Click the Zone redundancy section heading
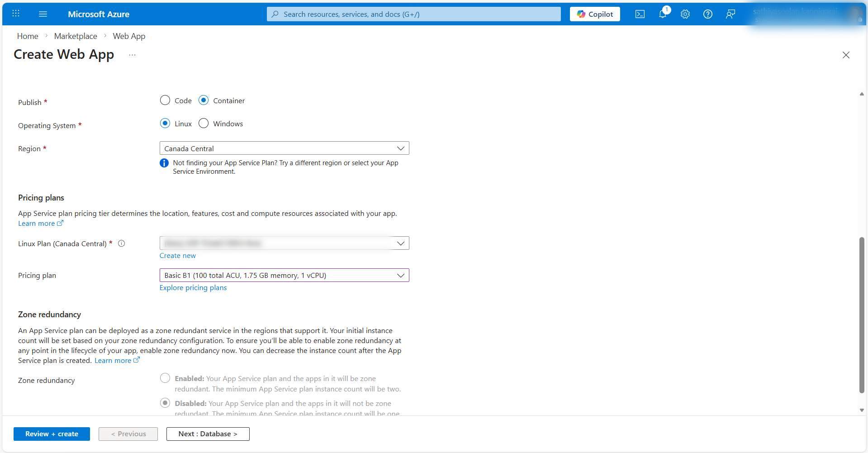 49,314
